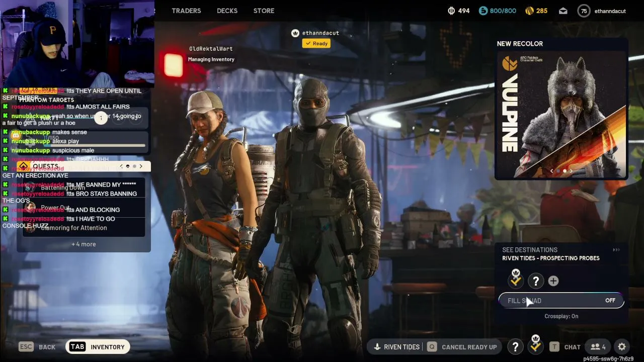Open the TRADERS tab

point(186,11)
